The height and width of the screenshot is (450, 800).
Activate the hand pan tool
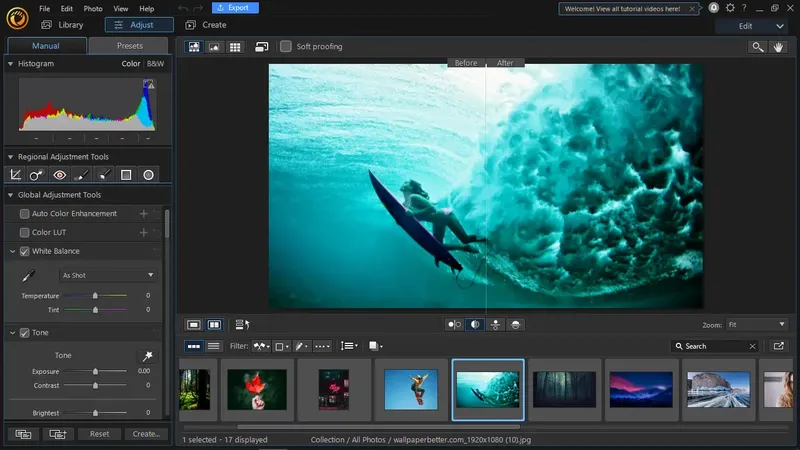(x=779, y=47)
